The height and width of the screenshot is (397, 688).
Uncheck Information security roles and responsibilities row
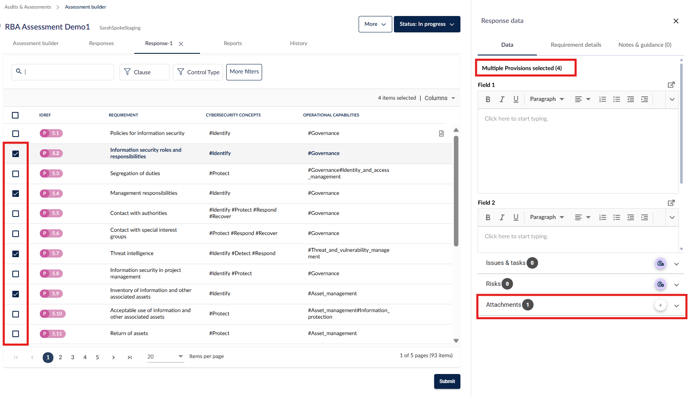coord(15,154)
